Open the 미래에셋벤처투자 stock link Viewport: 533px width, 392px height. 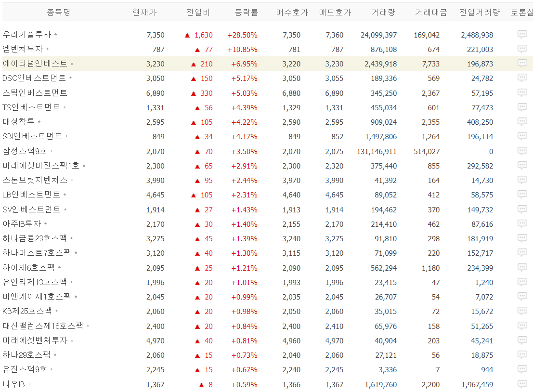[35, 340]
